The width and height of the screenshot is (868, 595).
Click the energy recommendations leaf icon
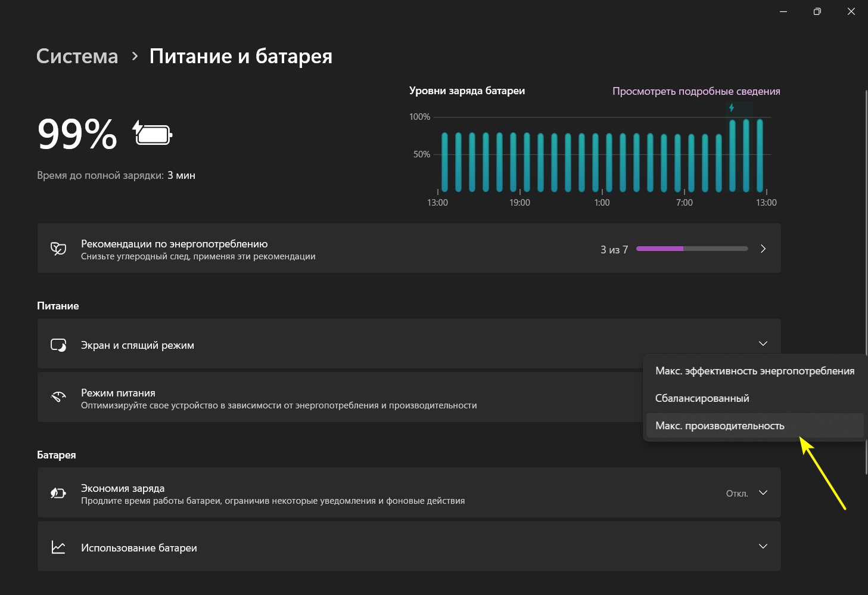coord(58,249)
